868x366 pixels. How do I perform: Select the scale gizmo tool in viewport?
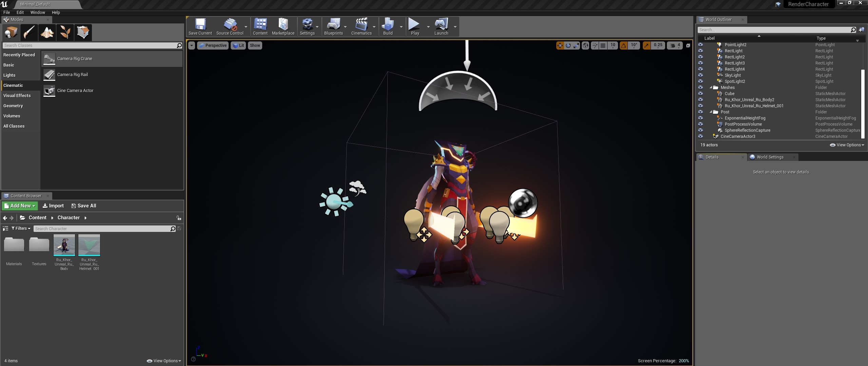576,45
